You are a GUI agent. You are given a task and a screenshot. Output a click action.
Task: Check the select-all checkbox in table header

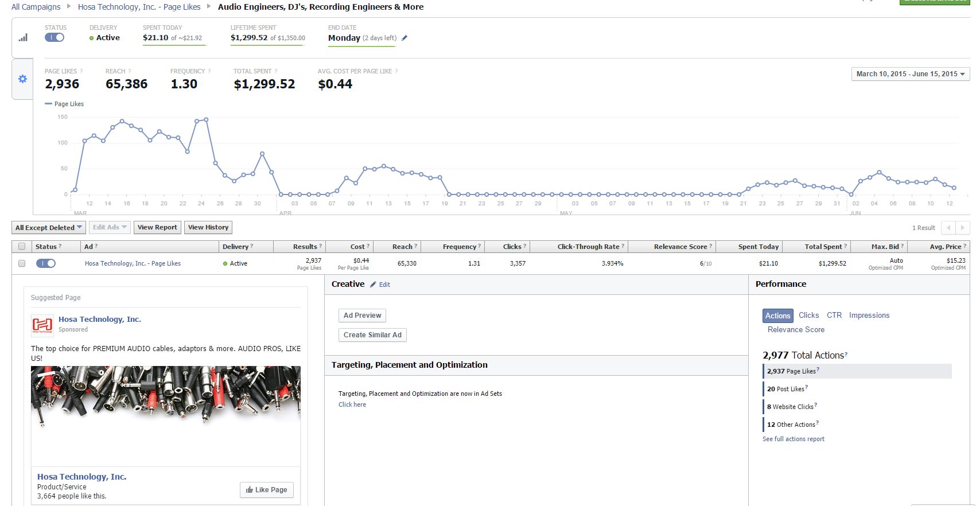(x=22, y=247)
